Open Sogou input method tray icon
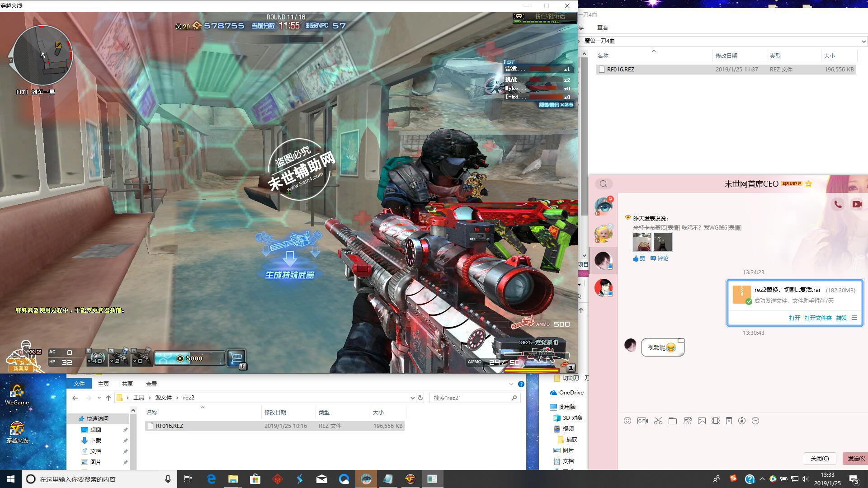This screenshot has width=868, height=488. 733,479
